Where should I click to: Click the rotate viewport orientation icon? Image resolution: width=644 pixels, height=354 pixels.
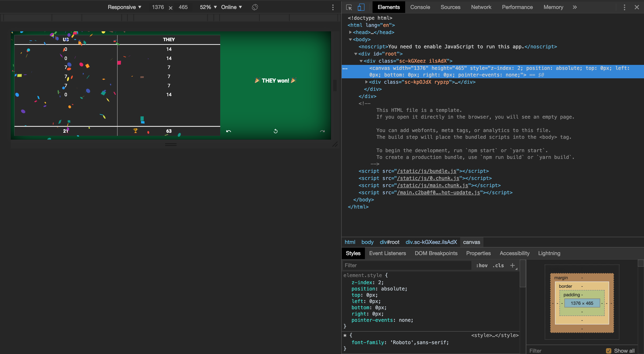click(255, 7)
